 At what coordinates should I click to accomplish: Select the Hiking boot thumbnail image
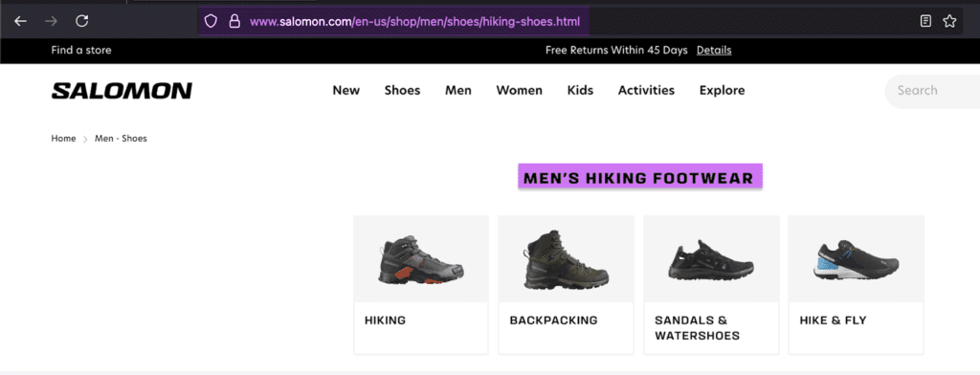pos(421,258)
